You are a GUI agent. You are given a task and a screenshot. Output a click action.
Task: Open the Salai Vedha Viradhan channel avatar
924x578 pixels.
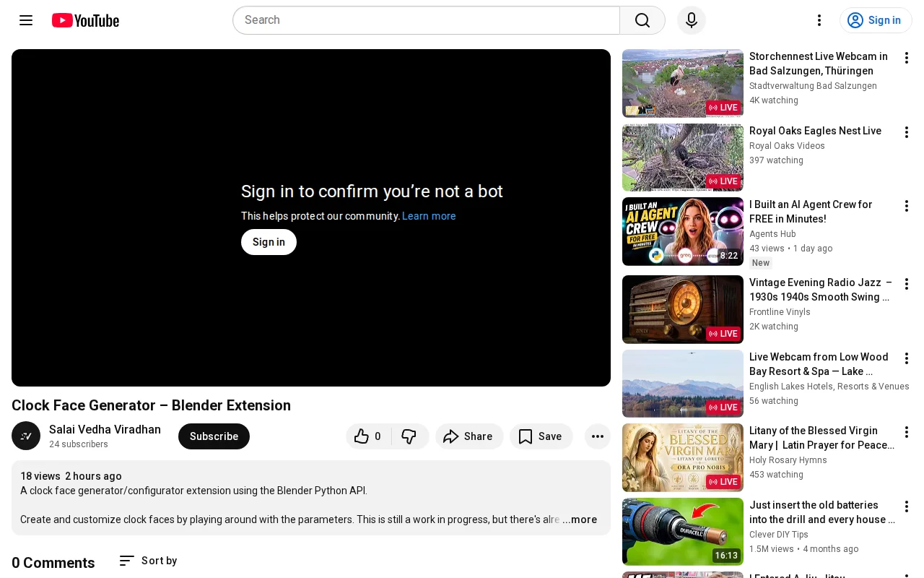26,436
